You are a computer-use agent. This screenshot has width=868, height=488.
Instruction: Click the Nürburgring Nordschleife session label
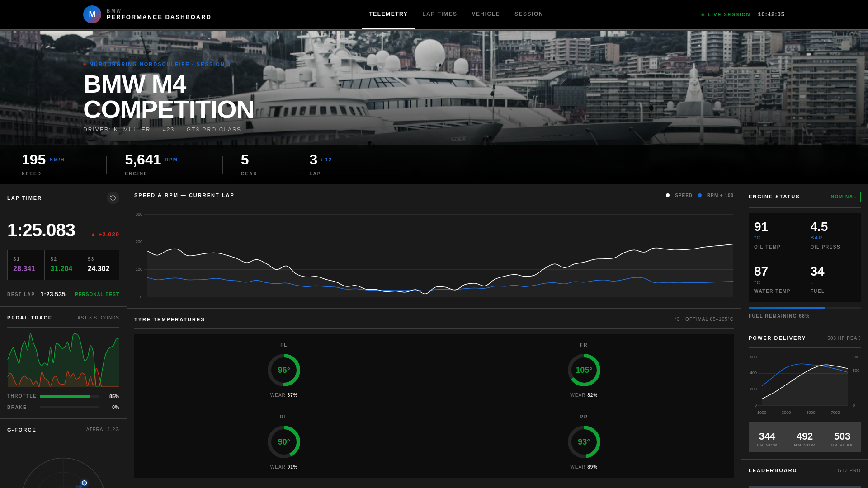coord(157,64)
